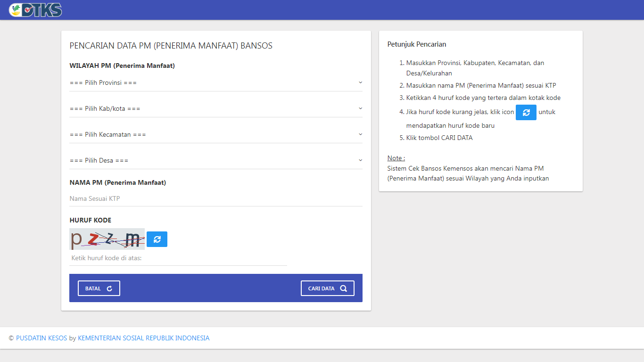
Task: Click the circular arrow icon on BATAL
Action: pos(109,288)
